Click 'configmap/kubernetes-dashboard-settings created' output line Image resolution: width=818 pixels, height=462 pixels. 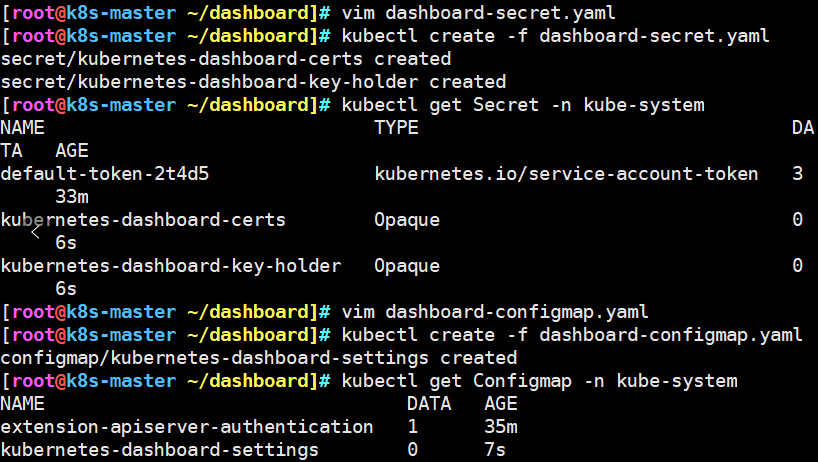click(x=258, y=358)
